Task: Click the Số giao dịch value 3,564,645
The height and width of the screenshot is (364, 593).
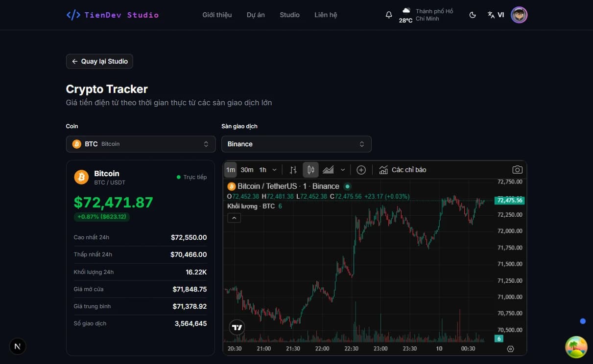Action: (x=190, y=323)
